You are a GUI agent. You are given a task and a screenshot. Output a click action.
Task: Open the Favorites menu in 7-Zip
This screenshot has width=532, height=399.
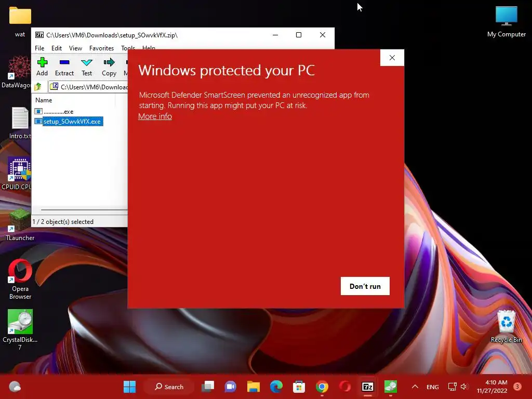tap(101, 48)
